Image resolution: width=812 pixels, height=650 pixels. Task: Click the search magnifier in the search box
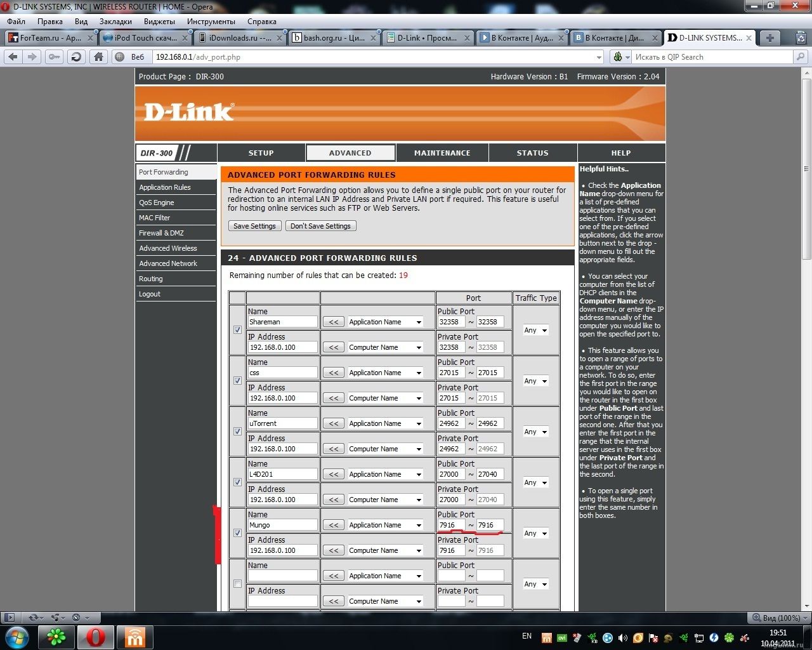click(x=801, y=57)
